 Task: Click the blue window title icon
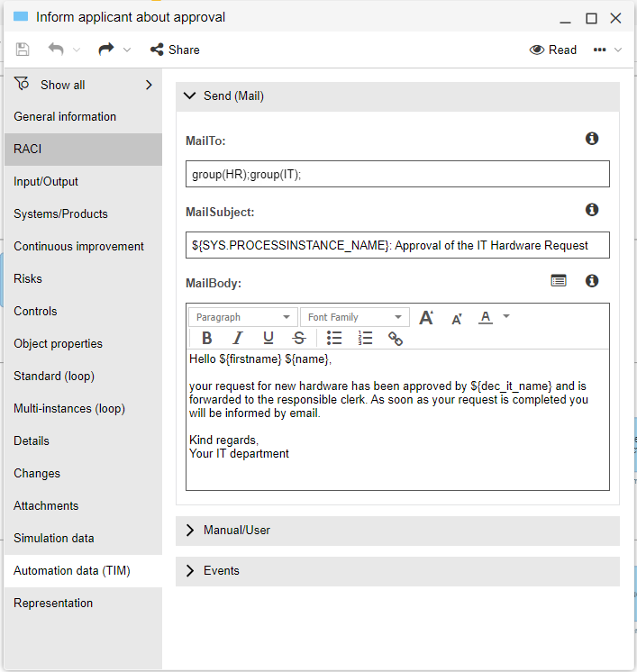(x=21, y=17)
